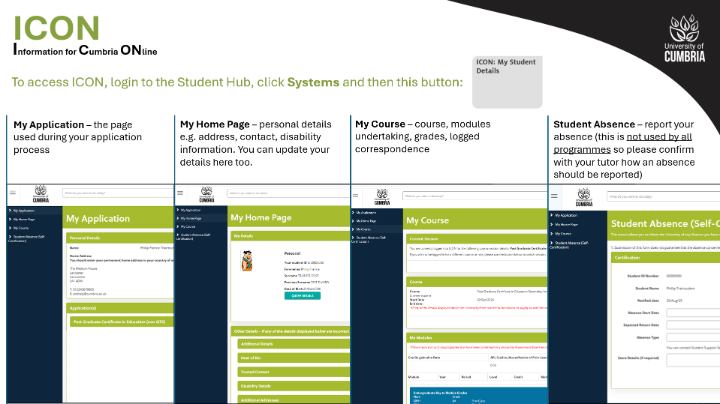
Task: Click the Course panel header
Action: (x=477, y=282)
